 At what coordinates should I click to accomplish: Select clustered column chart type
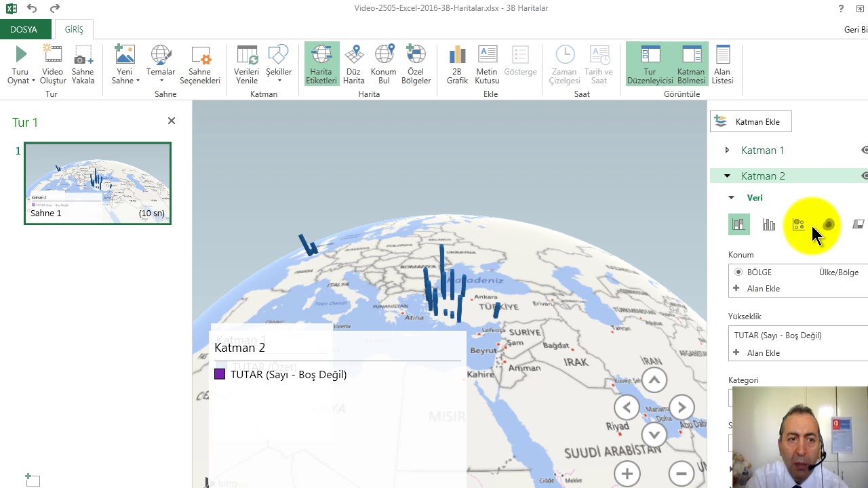pyautogui.click(x=768, y=224)
